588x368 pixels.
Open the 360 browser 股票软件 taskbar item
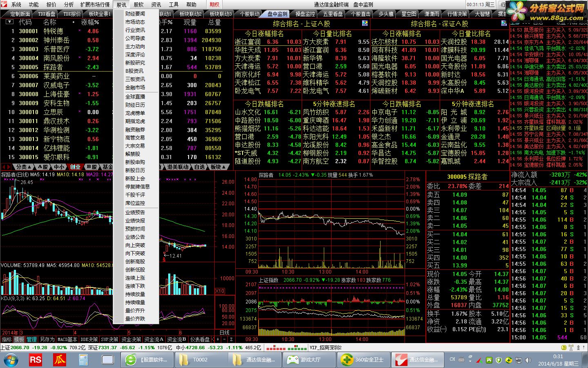click(147, 360)
